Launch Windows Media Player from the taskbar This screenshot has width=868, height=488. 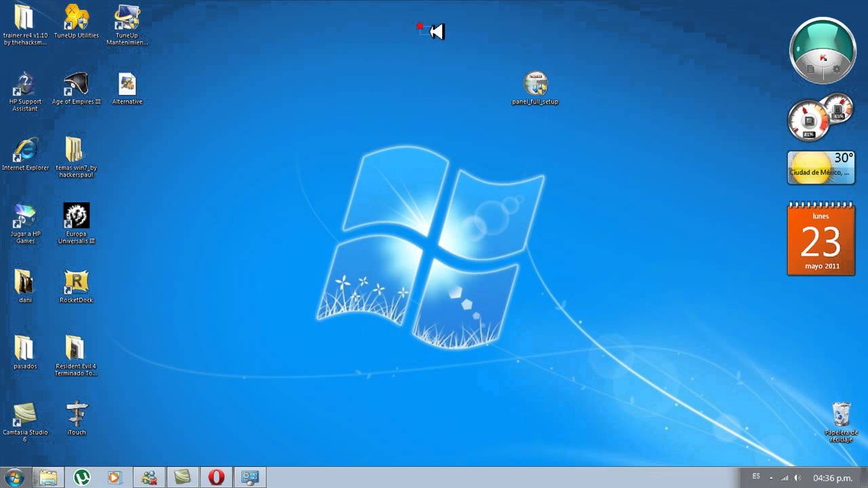115,477
